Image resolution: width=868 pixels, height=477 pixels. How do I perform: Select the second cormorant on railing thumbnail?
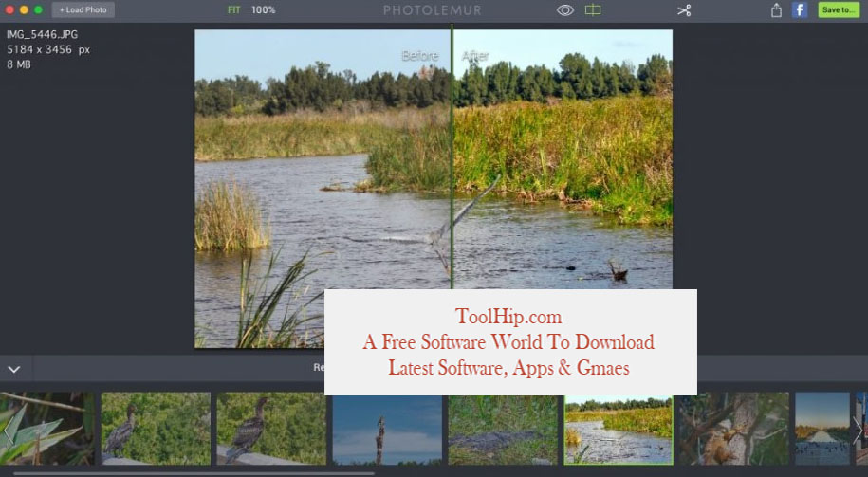pos(271,429)
